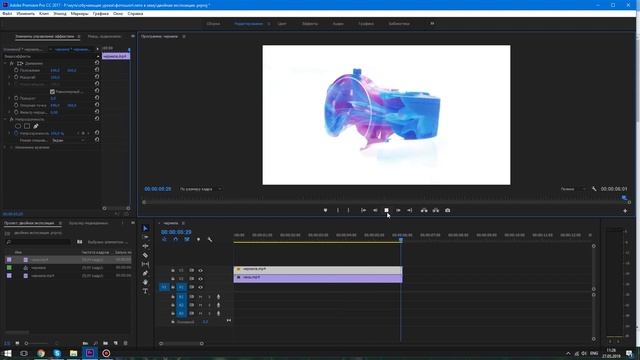Click the timeline current timecode 00:00:05:29
Screen dimensions: 640x360
tap(176, 232)
